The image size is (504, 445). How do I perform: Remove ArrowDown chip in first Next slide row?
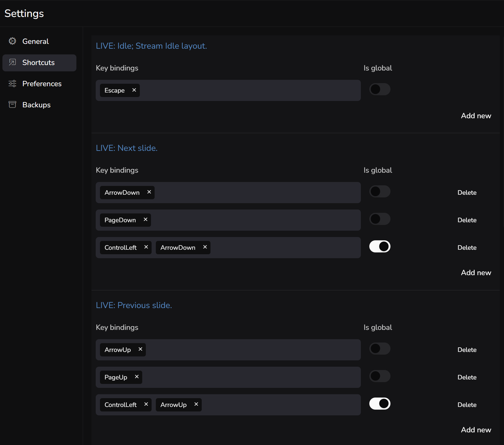pos(149,192)
